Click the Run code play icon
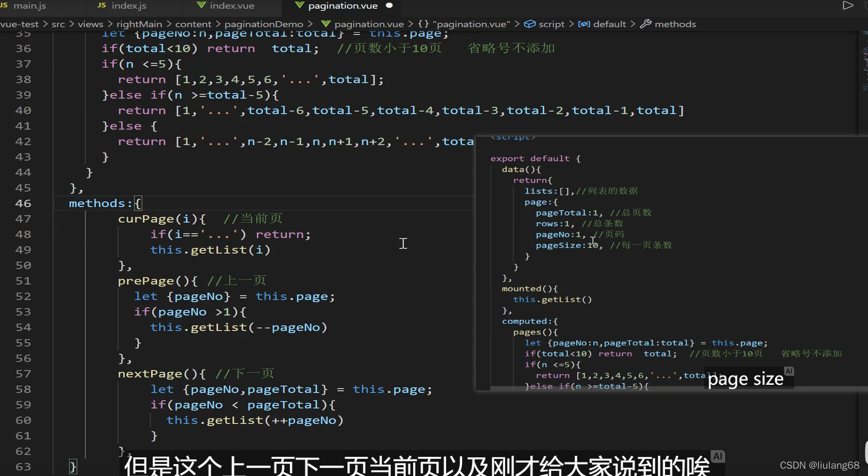Screen dimensions: 868x476 pyautogui.click(x=848, y=6)
